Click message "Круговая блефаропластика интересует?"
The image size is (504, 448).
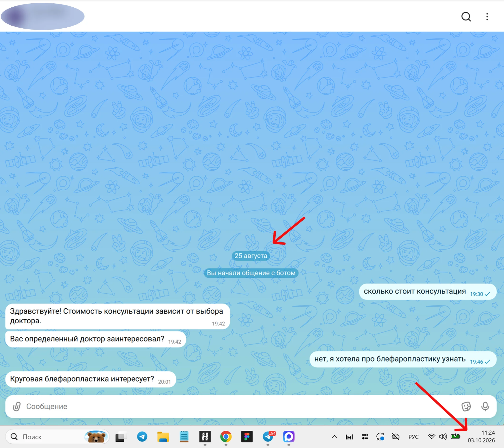(90, 379)
